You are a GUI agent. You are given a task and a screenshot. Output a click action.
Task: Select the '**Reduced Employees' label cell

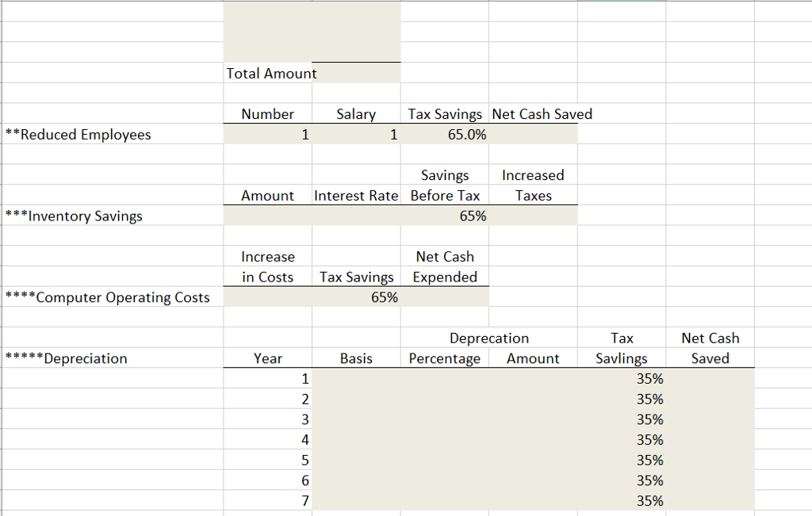click(x=113, y=135)
